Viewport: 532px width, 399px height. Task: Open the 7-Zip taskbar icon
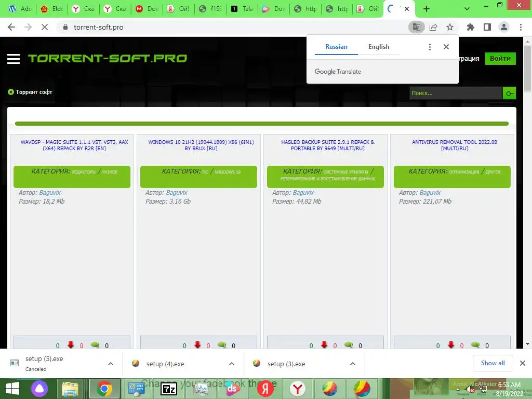[x=169, y=389]
